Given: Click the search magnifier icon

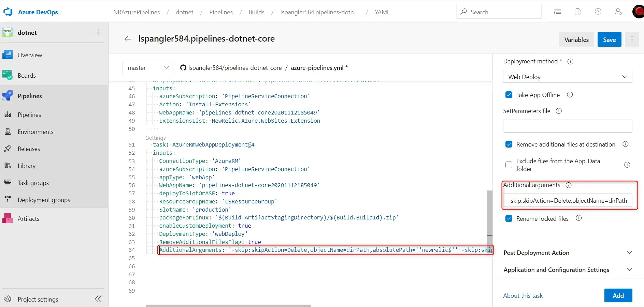Looking at the screenshot, I should (x=463, y=12).
